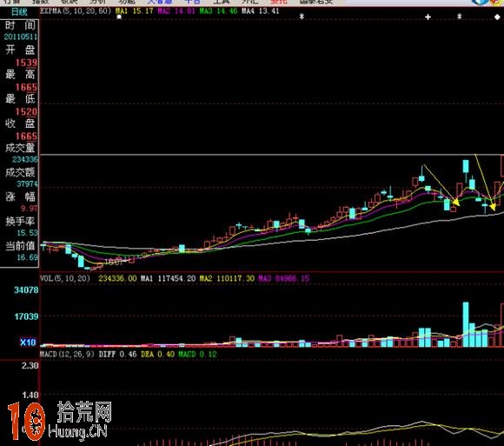Click the 成交量 value 234336 in the info panel
Viewport: 504px width, 446px height.
coord(25,159)
